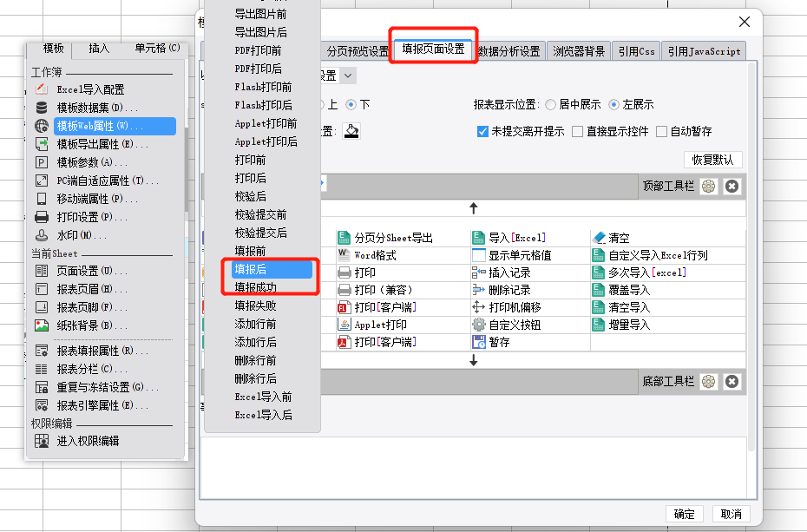Open the 插入 menu
807x532 pixels.
coord(99,49)
